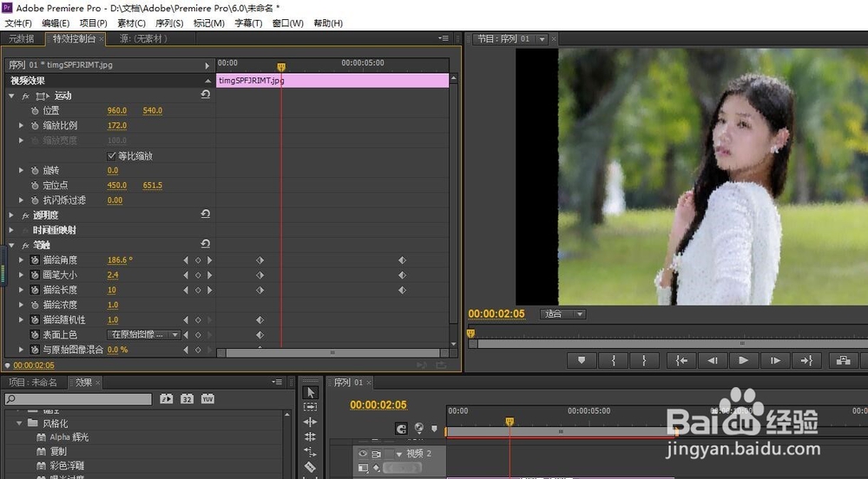Reset the 透明度 effect
Screen dimensions: 868x479
pyautogui.click(x=206, y=214)
